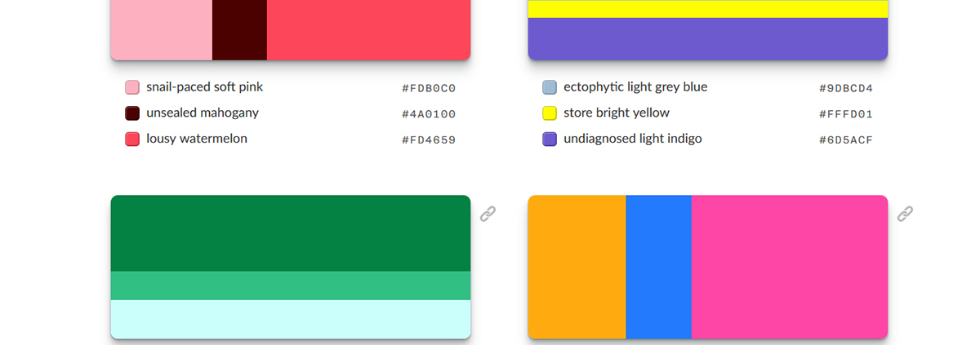Select the ectophytic light grey blue swatch square
This screenshot has height=345, width=980.
click(550, 87)
